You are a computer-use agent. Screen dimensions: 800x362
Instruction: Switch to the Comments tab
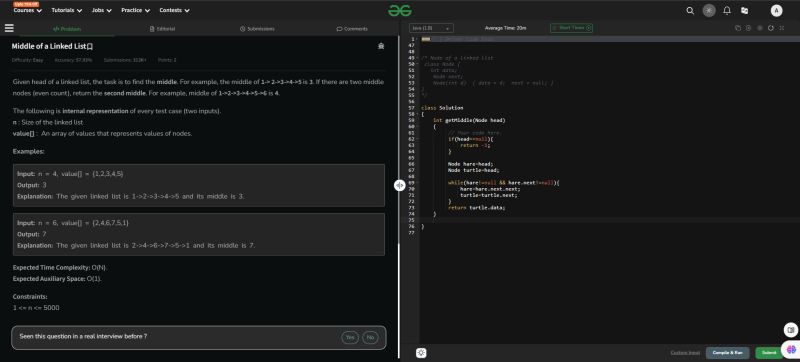352,29
